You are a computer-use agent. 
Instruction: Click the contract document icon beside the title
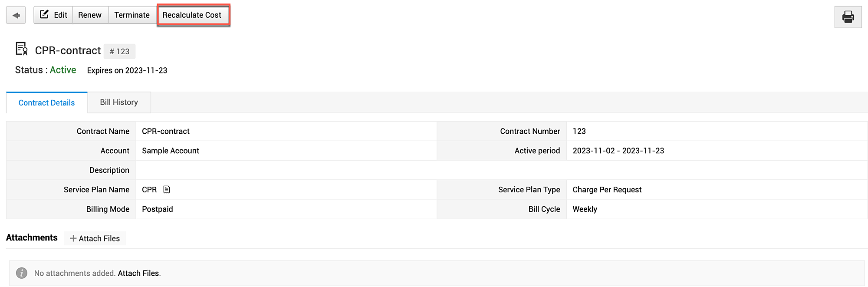coord(21,49)
